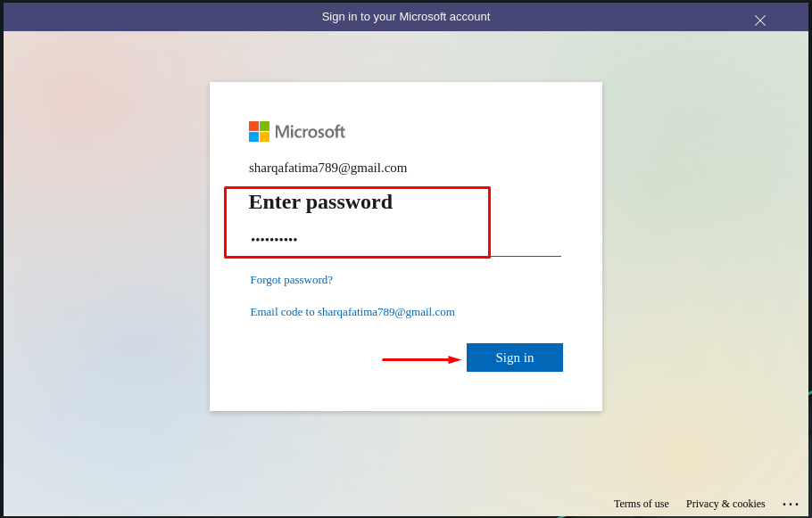Image resolution: width=812 pixels, height=518 pixels.
Task: Close the Microsoft sign-in dialog
Action: point(759,21)
